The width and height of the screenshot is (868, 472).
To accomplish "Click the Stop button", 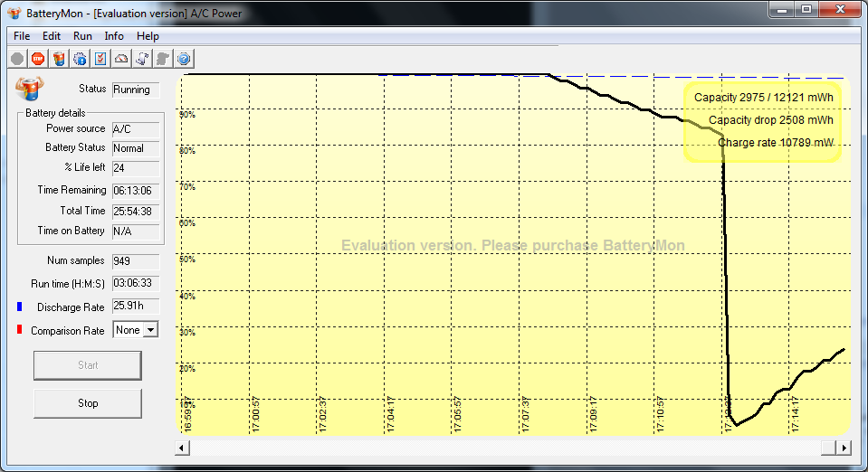I will click(x=88, y=403).
